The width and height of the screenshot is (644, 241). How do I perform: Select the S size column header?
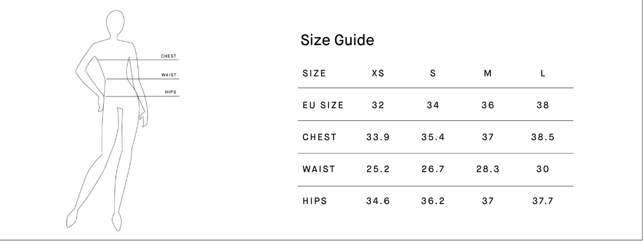click(x=433, y=73)
